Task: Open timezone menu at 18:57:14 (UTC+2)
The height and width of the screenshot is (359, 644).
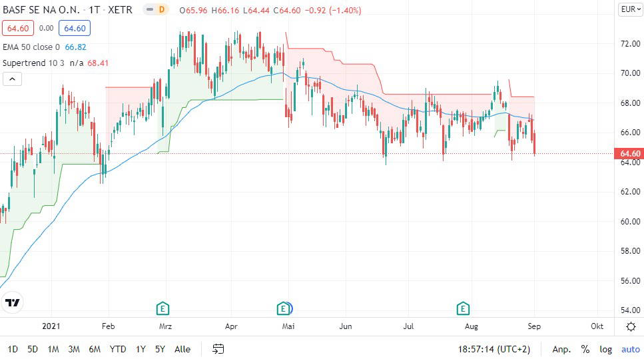Action: coord(494,349)
